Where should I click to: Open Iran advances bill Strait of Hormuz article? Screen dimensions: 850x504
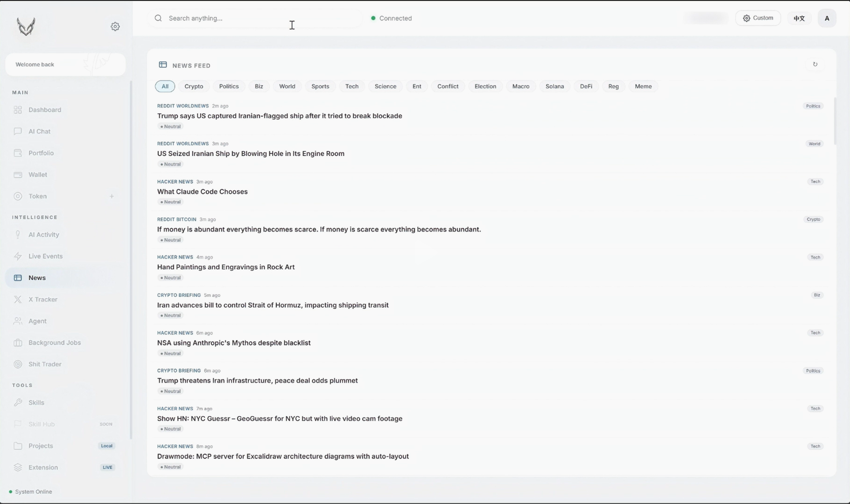273,305
